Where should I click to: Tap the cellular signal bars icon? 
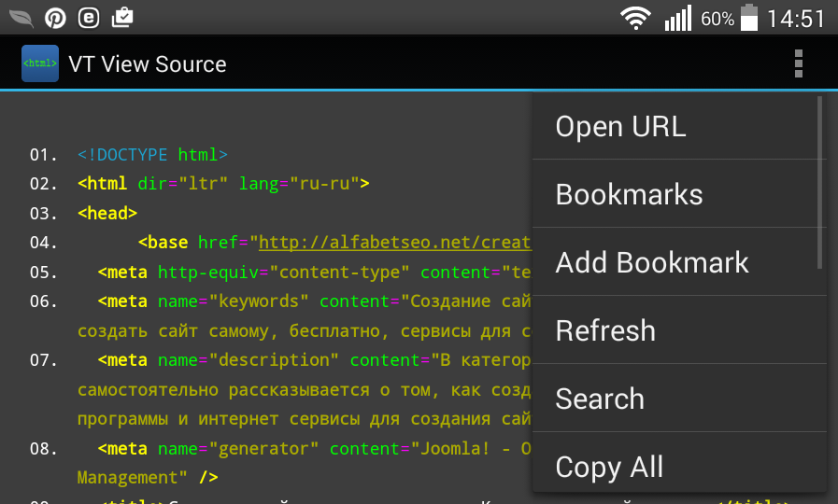click(x=677, y=18)
